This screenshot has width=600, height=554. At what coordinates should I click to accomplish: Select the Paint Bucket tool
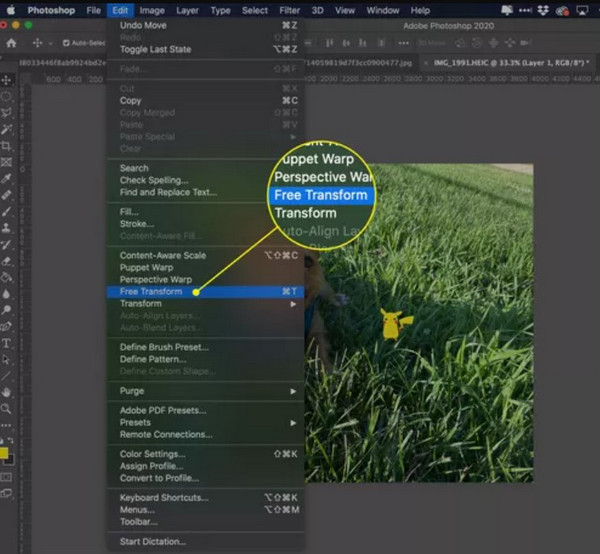pyautogui.click(x=6, y=277)
